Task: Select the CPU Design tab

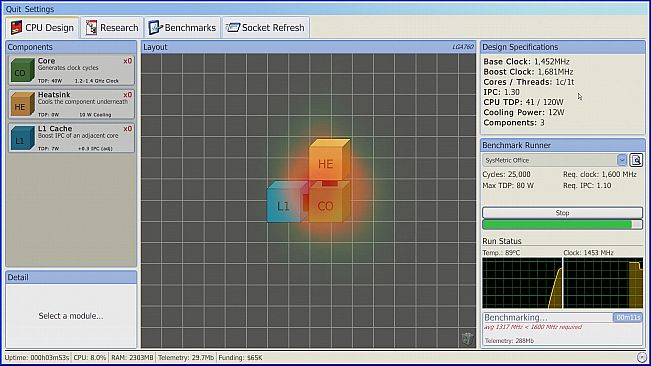Action: coord(42,28)
